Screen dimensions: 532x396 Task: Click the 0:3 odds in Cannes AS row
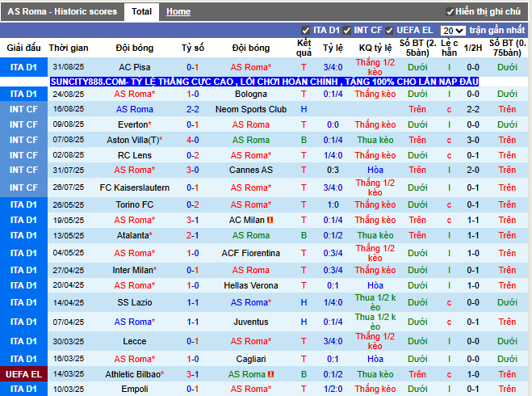point(333,170)
